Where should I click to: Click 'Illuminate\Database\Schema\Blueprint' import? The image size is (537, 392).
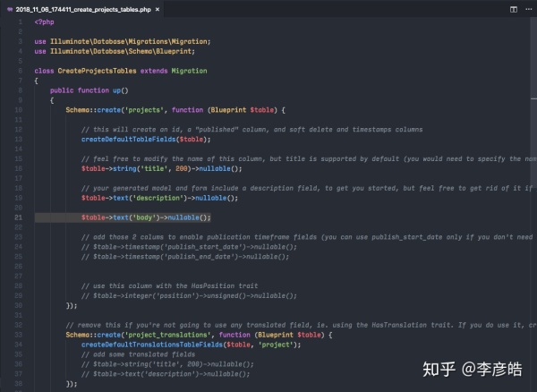point(121,51)
